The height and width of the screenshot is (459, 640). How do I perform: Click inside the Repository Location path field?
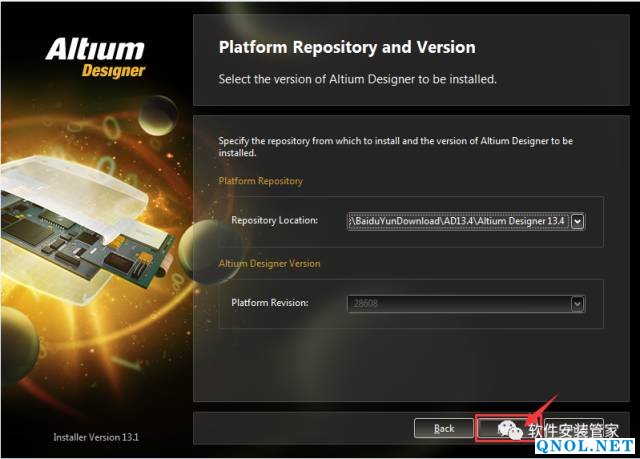point(458,221)
